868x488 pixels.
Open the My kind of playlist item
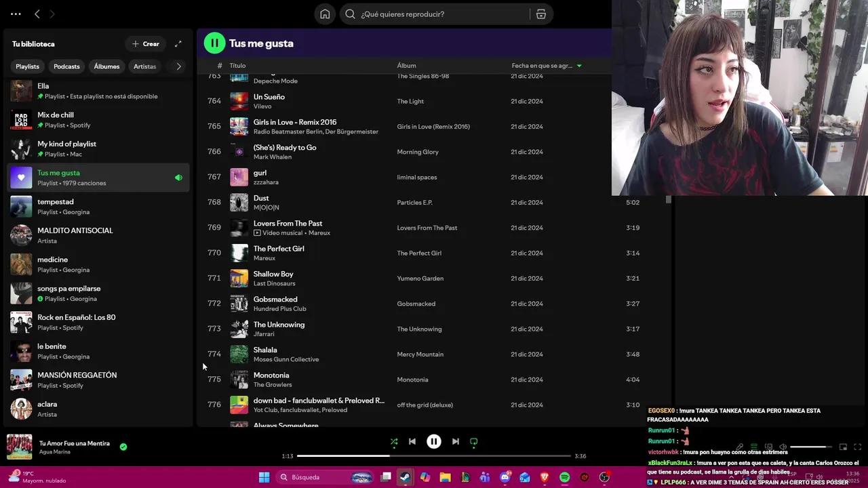point(98,148)
